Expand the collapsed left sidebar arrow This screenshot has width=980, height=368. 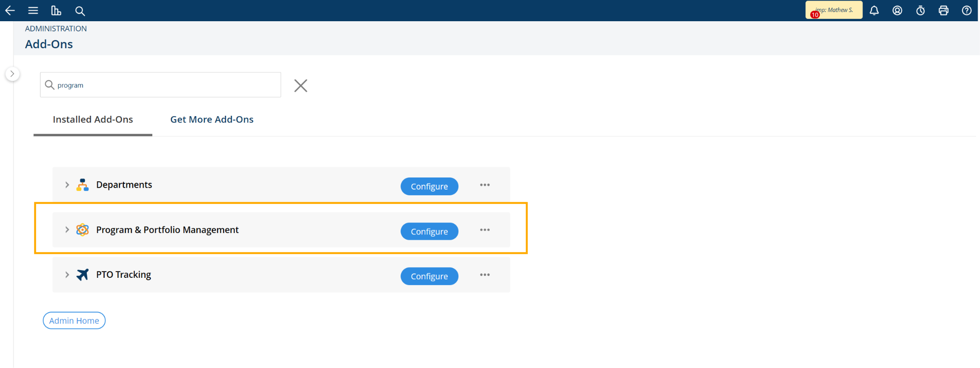(x=13, y=74)
